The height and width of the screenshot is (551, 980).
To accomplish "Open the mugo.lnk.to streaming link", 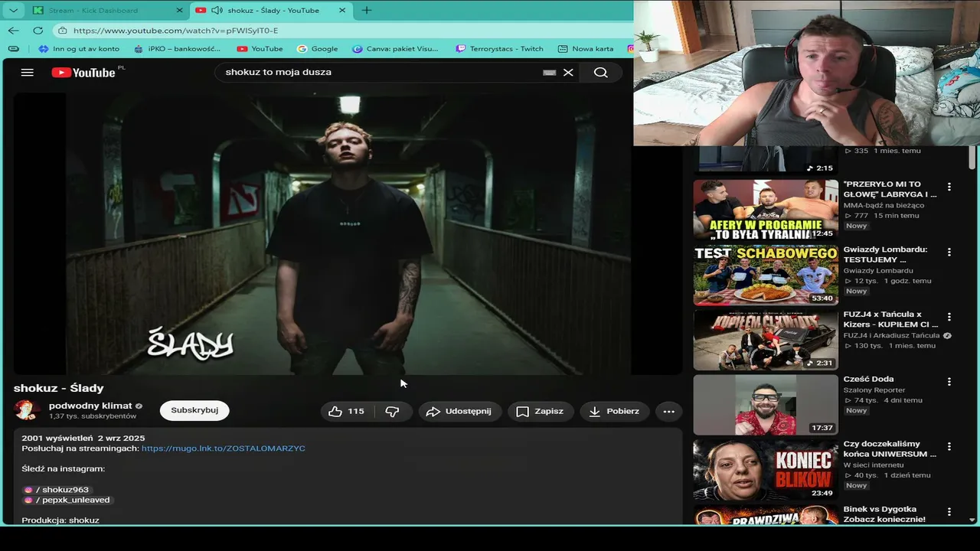I will (x=224, y=448).
